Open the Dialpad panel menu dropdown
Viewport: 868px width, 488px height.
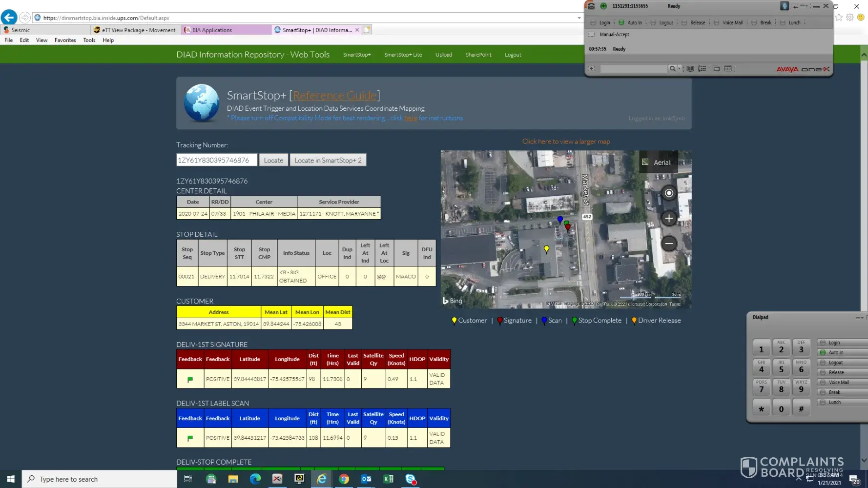point(859,317)
